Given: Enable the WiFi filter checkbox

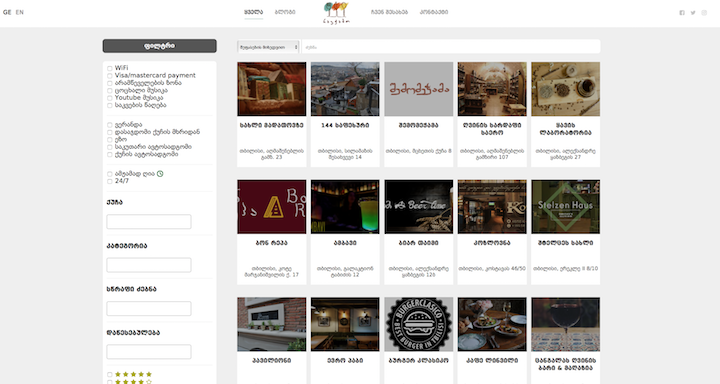Looking at the screenshot, I should click(x=110, y=68).
